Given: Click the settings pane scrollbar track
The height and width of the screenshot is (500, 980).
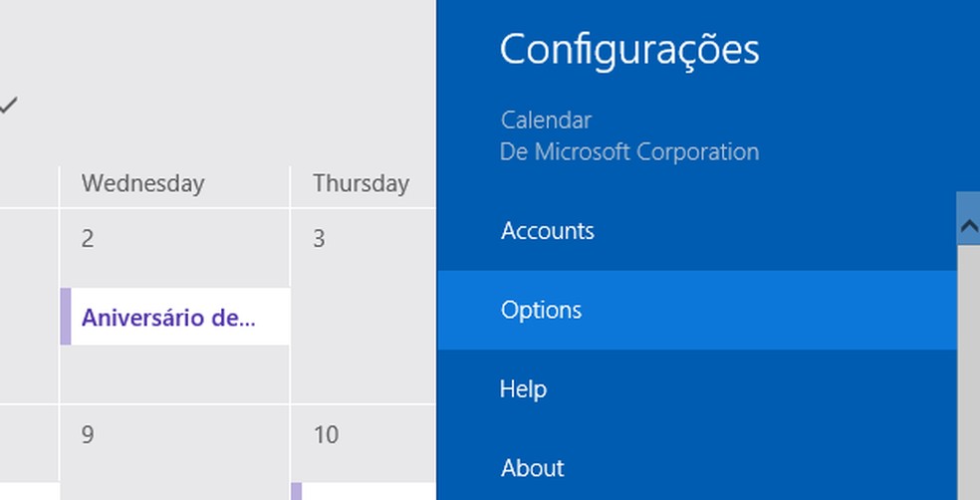Looking at the screenshot, I should tap(968, 378).
